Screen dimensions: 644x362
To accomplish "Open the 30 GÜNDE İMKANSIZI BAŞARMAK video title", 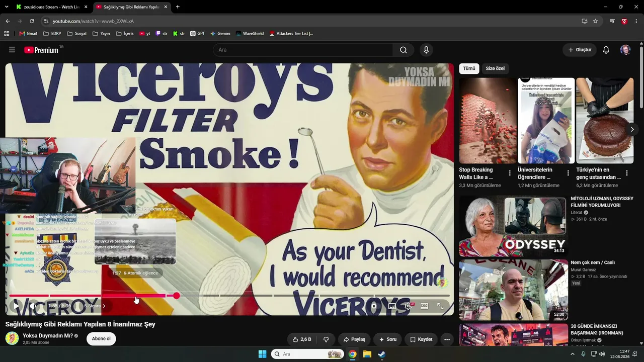I will pyautogui.click(x=597, y=329).
